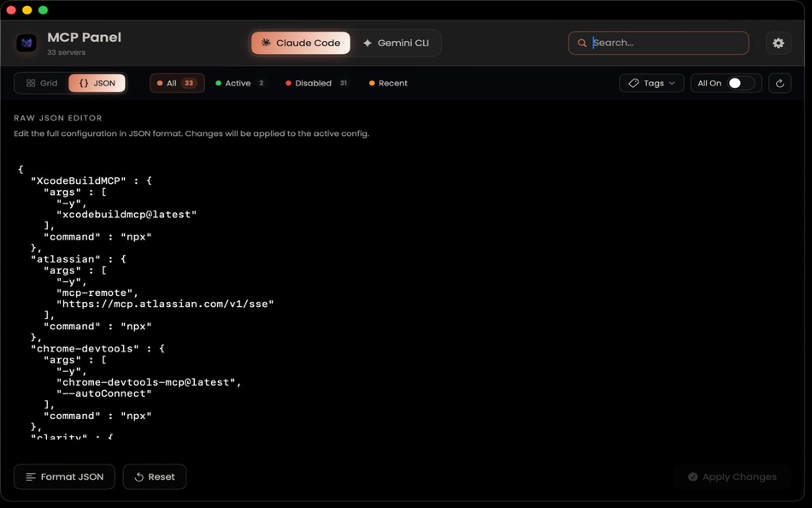Click the Apply Changes button

733,477
